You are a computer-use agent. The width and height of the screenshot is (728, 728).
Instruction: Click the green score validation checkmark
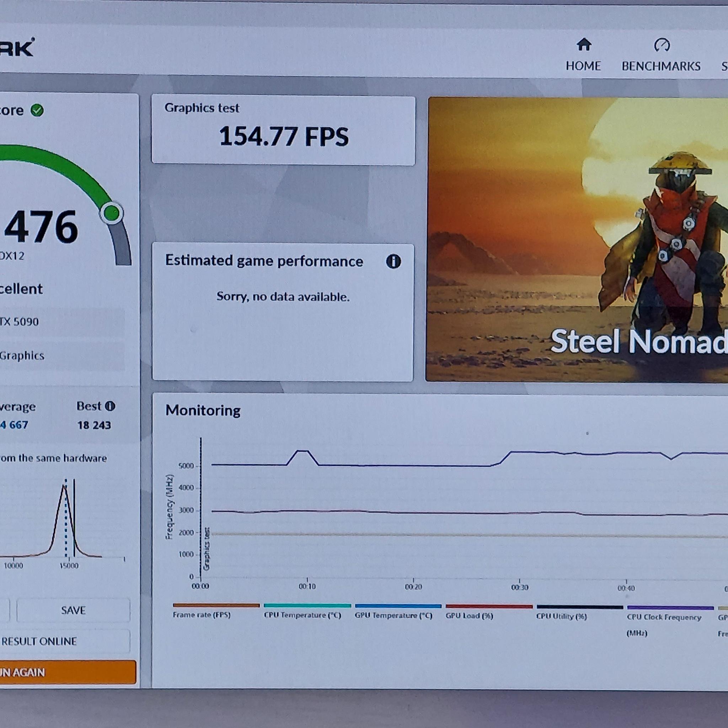pos(37,110)
